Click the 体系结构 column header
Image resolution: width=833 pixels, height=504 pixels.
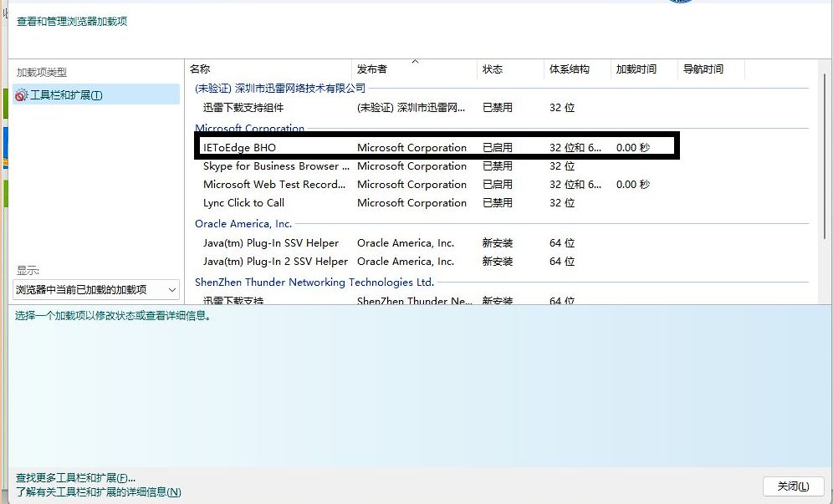(569, 69)
